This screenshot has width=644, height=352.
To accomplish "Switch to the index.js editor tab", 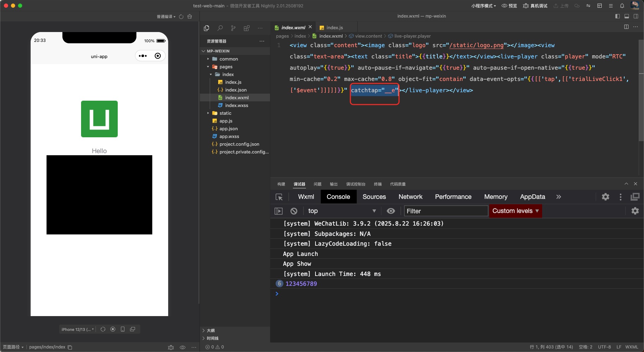I will pyautogui.click(x=334, y=27).
